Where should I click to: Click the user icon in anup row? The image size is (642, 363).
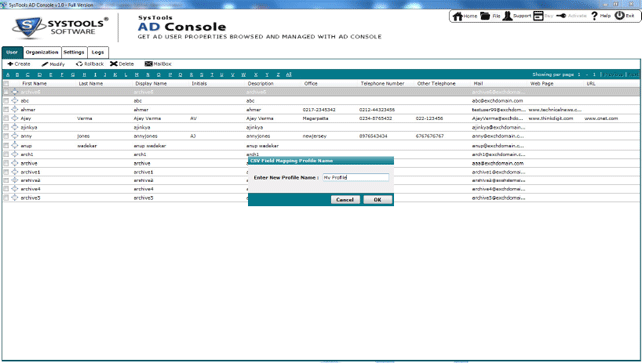(15, 145)
